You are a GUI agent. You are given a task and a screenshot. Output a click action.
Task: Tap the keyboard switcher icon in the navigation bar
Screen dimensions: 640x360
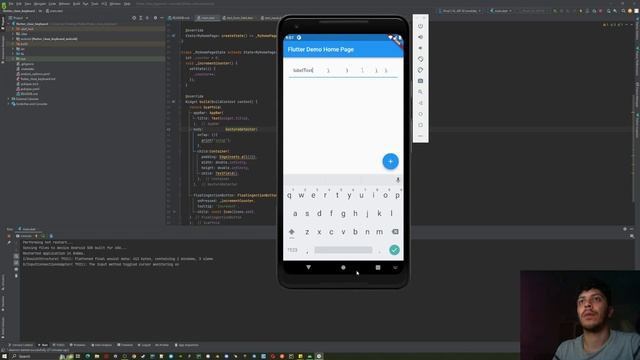coord(395,267)
